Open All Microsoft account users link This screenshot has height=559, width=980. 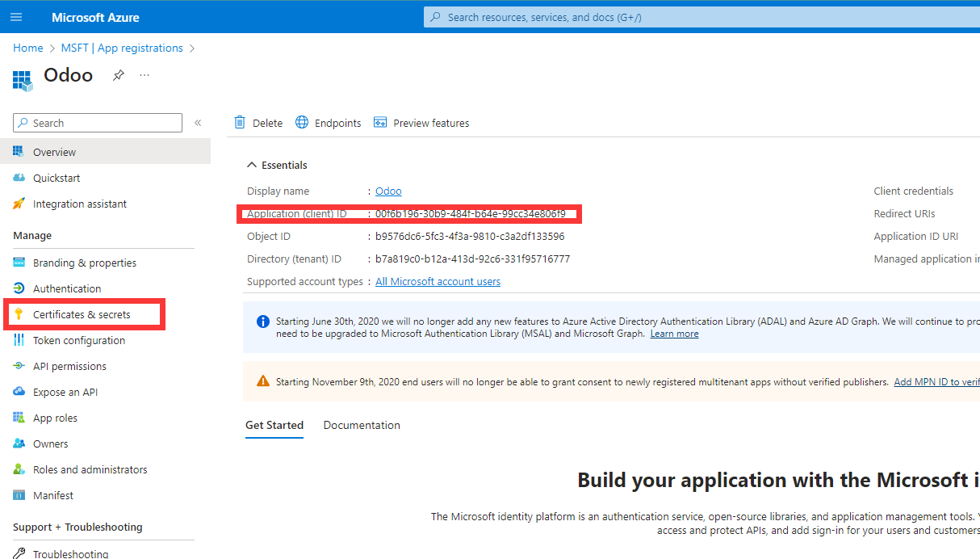tap(438, 282)
